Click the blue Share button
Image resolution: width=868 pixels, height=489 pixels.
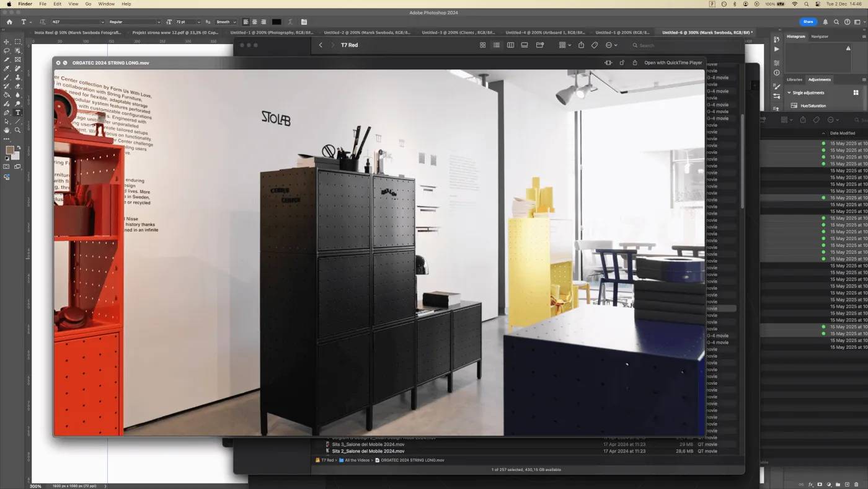(808, 22)
